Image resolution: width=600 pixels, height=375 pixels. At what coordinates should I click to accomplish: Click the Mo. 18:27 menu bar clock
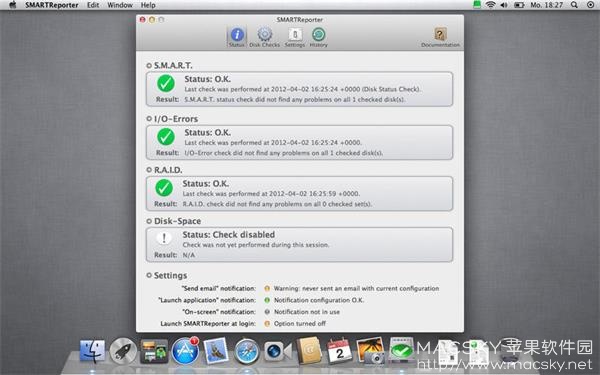[546, 5]
